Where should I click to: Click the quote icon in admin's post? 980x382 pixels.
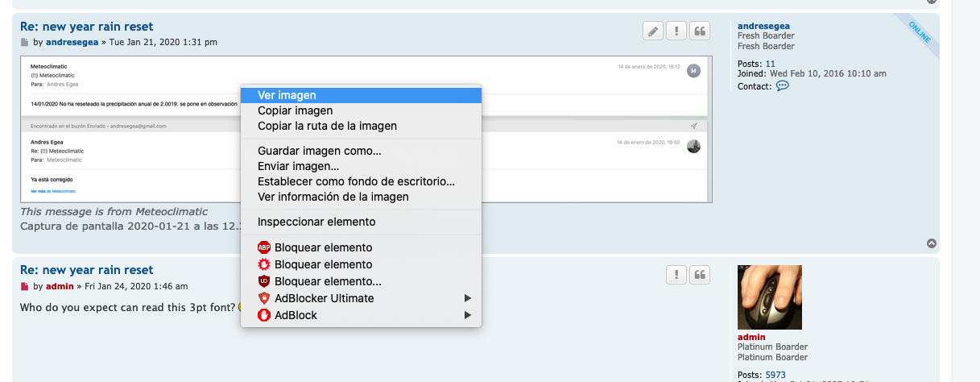(x=701, y=275)
